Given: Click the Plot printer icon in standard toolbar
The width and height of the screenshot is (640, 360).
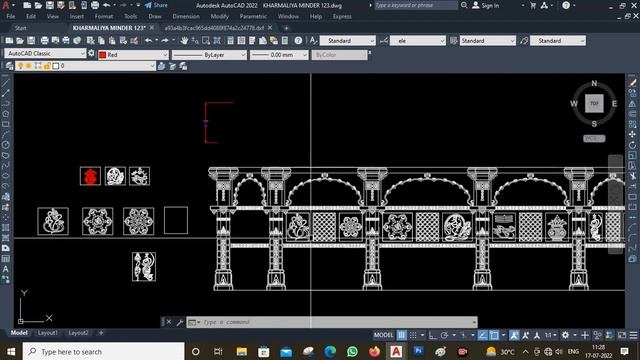Looking at the screenshot, I should 44,40.
